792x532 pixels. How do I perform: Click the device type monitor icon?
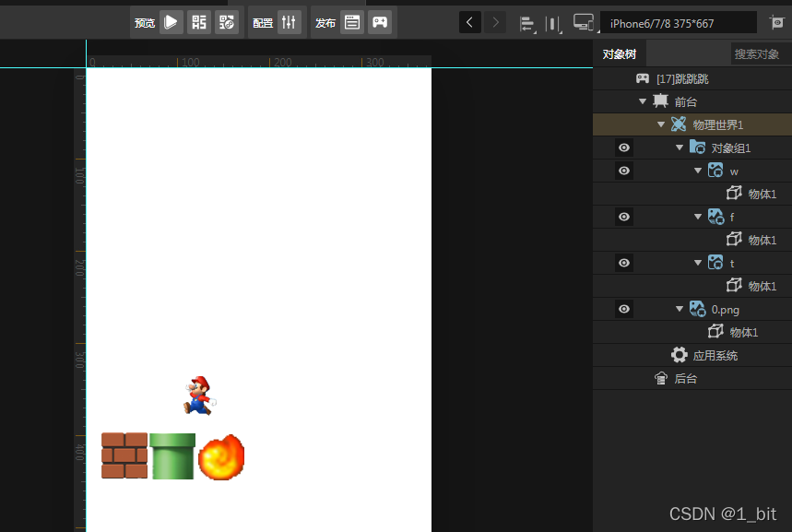[584, 23]
